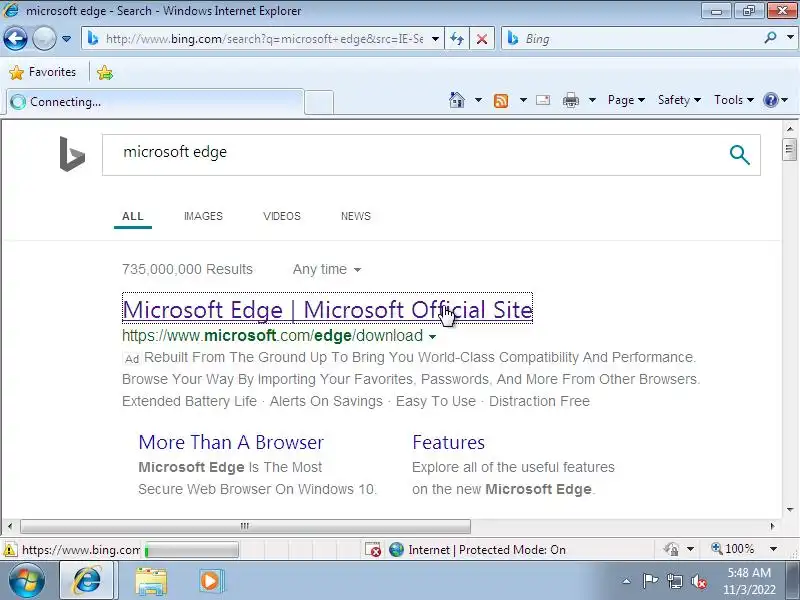Expand the Print options dropdown arrow

click(x=592, y=100)
